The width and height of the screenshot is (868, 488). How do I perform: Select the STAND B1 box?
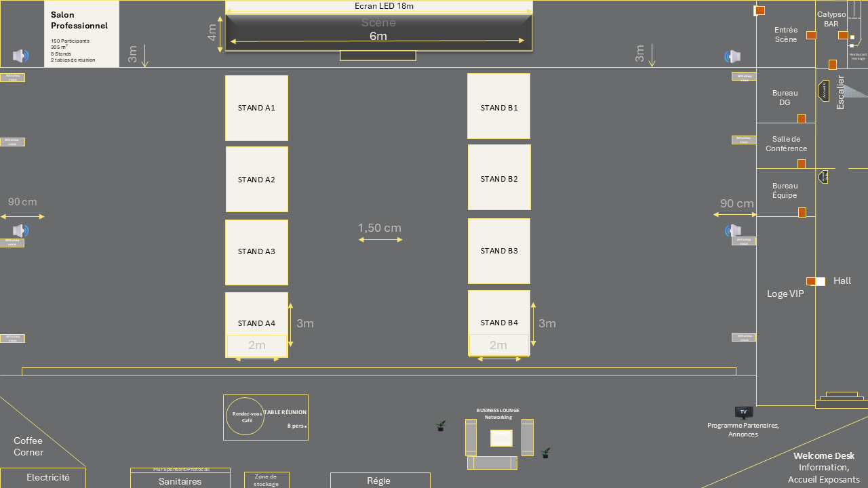tap(498, 106)
